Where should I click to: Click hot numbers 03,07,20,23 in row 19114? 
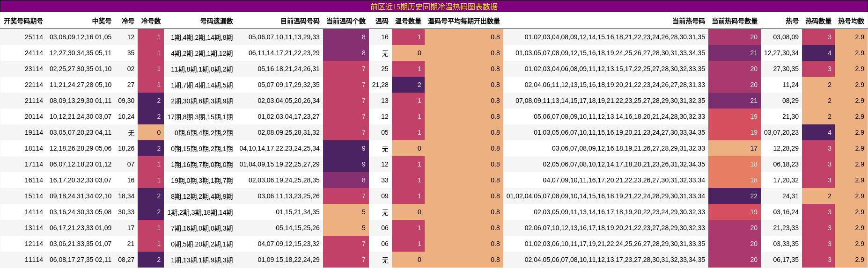[x=781, y=132]
